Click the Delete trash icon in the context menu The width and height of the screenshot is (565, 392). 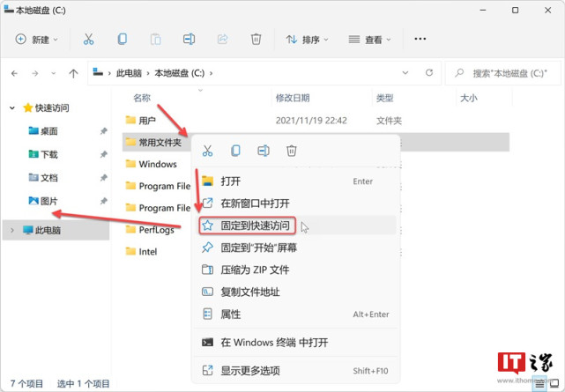pos(291,151)
